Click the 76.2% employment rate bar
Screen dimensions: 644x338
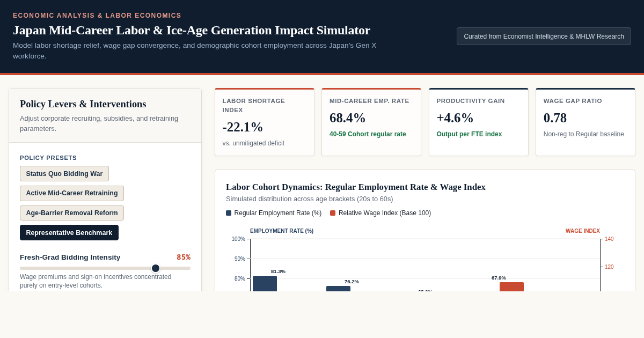(x=338, y=289)
